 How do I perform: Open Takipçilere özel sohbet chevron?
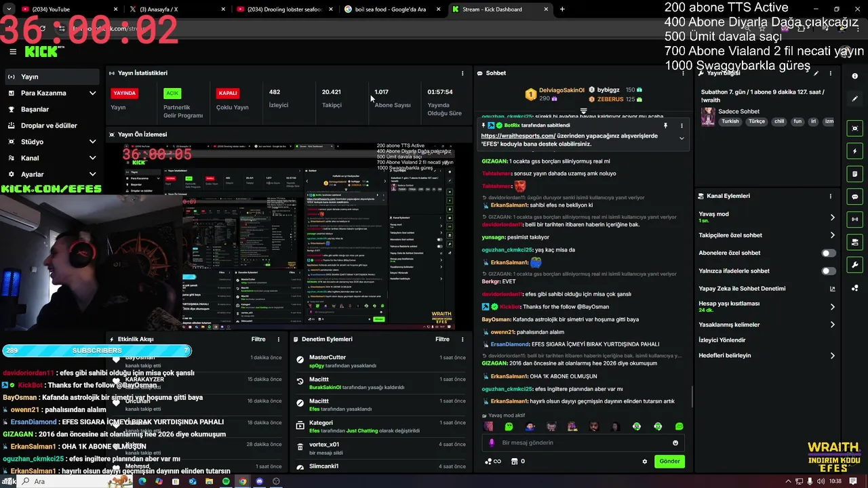coord(832,235)
